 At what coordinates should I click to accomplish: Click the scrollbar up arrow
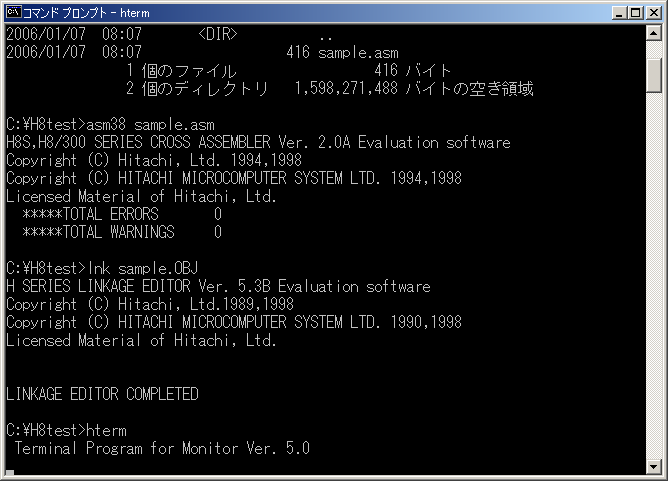(x=654, y=33)
